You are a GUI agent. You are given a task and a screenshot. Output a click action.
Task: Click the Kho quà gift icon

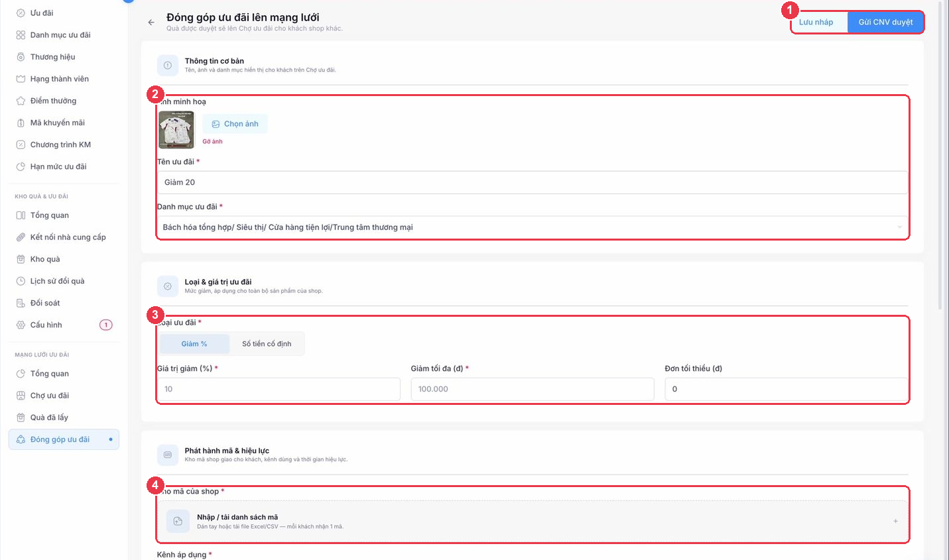click(21, 258)
